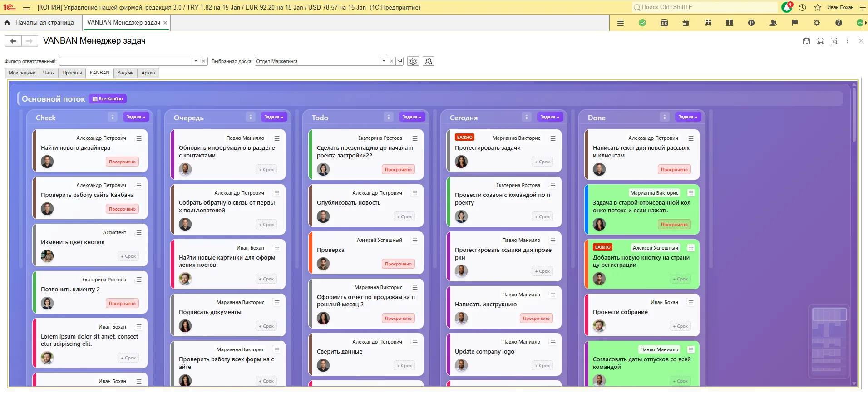Open the shopping basket section icon
Image resolution: width=868 pixels, height=393 pixels.
tap(686, 23)
